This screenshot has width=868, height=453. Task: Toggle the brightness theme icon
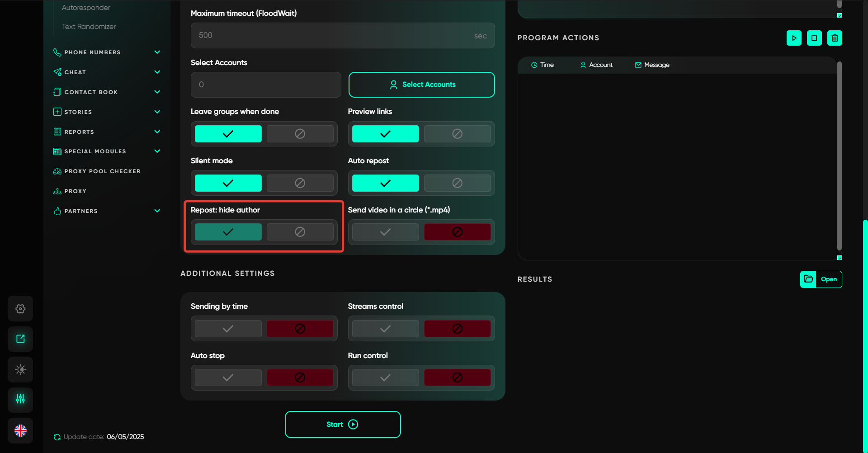point(20,369)
